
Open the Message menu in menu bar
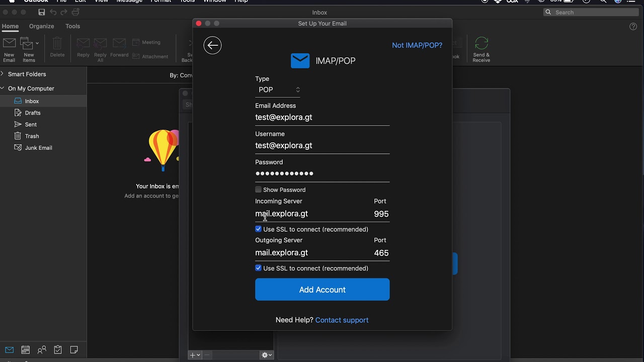[x=129, y=1]
